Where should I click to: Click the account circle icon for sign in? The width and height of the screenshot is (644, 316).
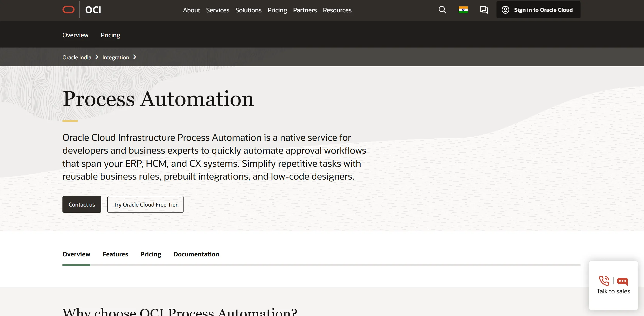point(505,10)
